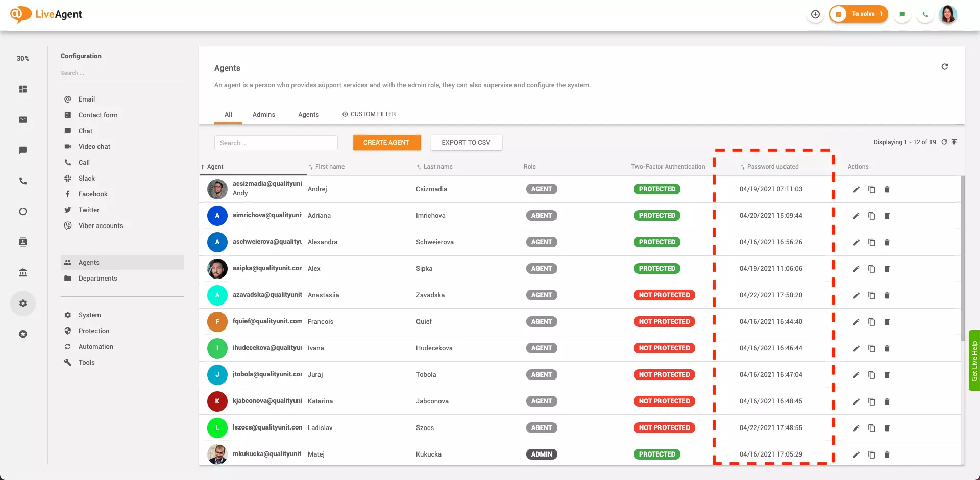Toggle the PROTECTED badge for Adriana Imrichova

click(x=657, y=215)
